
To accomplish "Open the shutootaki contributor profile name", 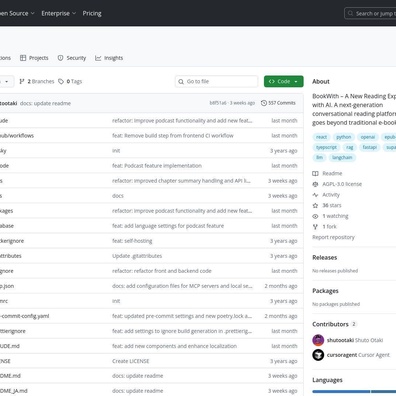I will click(x=340, y=340).
